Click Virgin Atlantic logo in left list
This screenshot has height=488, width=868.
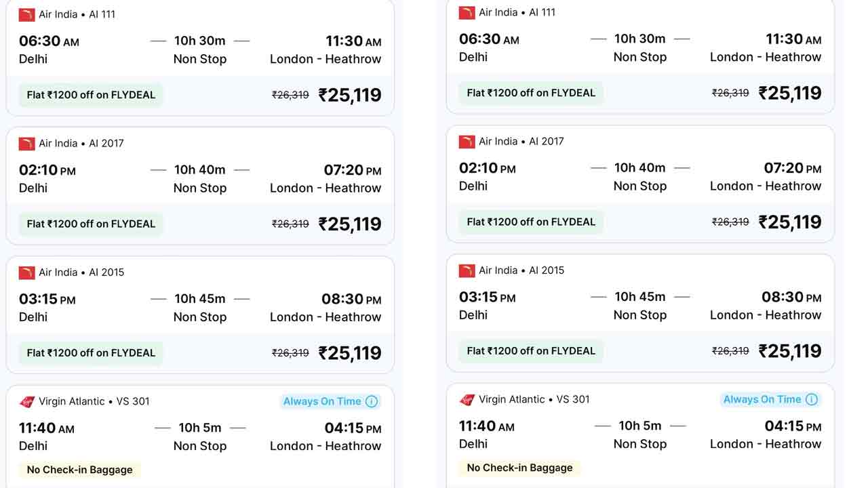pyautogui.click(x=26, y=401)
